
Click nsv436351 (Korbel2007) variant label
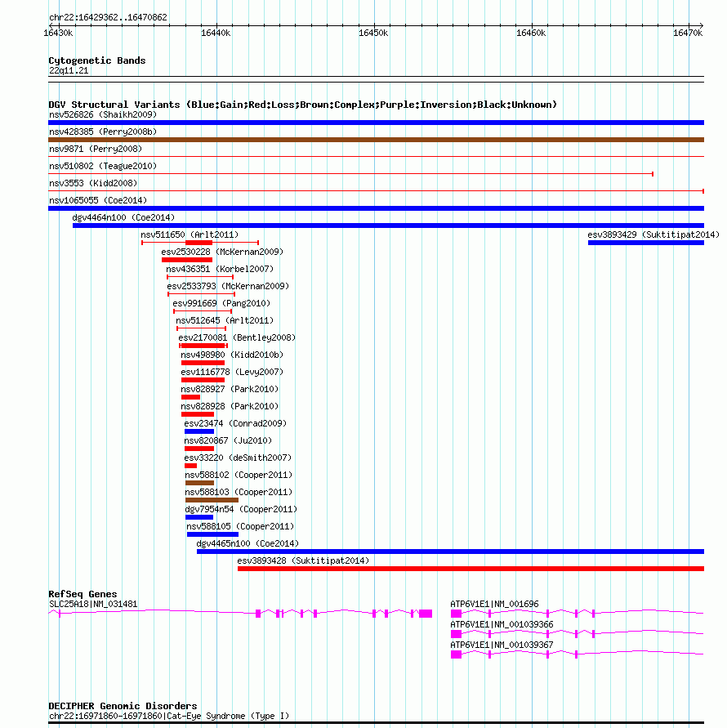pos(220,270)
